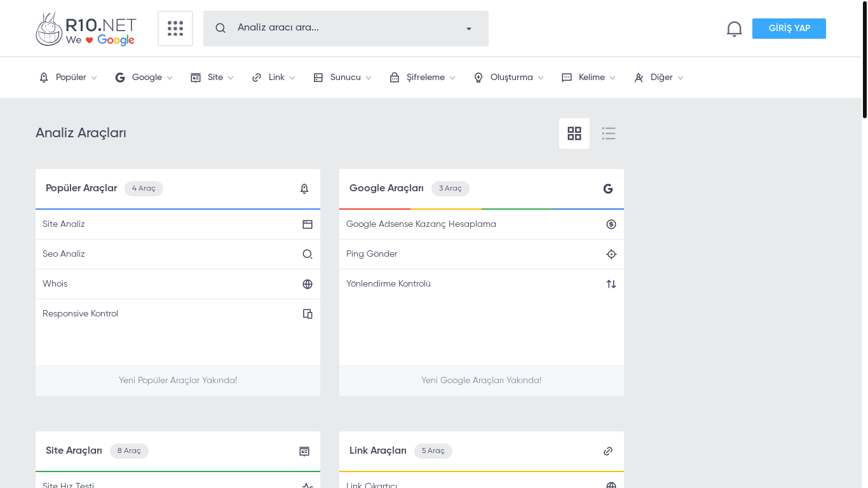Click Link Araçları chain icon
The height and width of the screenshot is (488, 868).
[608, 451]
